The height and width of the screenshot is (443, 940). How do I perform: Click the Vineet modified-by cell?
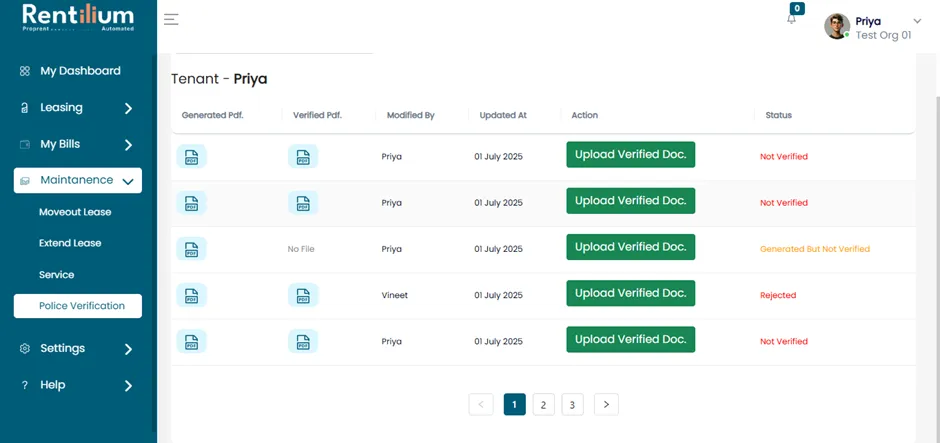click(x=394, y=295)
